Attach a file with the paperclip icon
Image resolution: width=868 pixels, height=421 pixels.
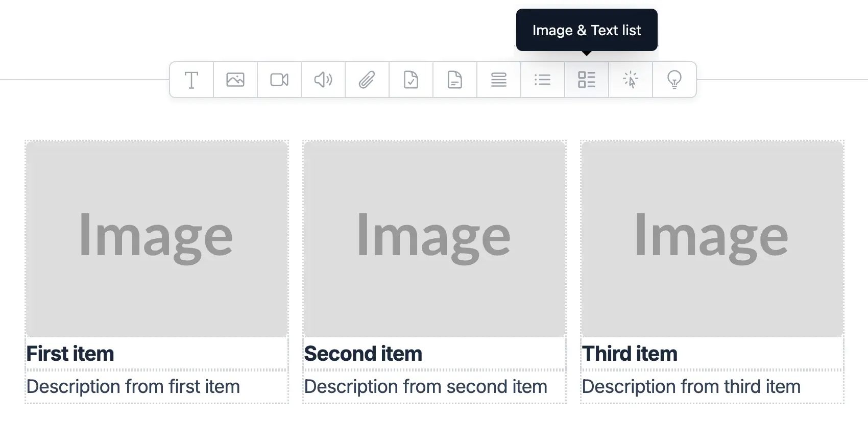367,80
